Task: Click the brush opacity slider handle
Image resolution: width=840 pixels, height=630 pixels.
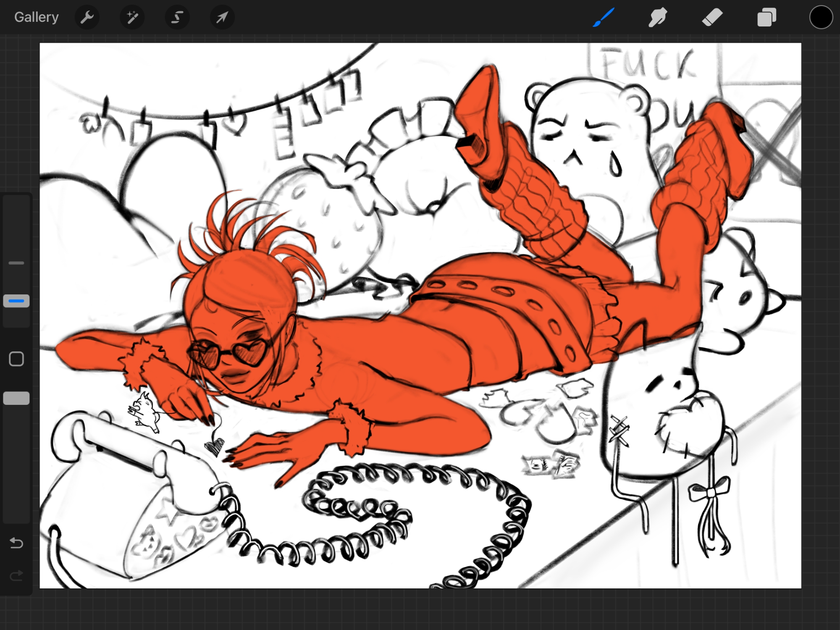Action: click(16, 398)
